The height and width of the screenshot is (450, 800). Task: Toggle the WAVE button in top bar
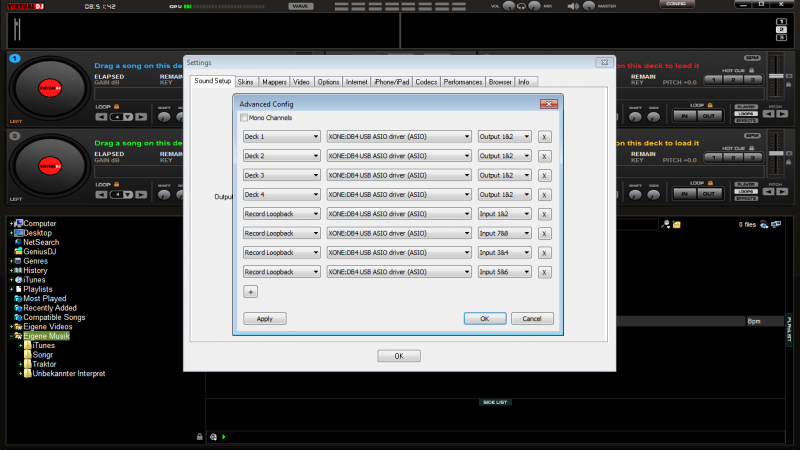[301, 6]
